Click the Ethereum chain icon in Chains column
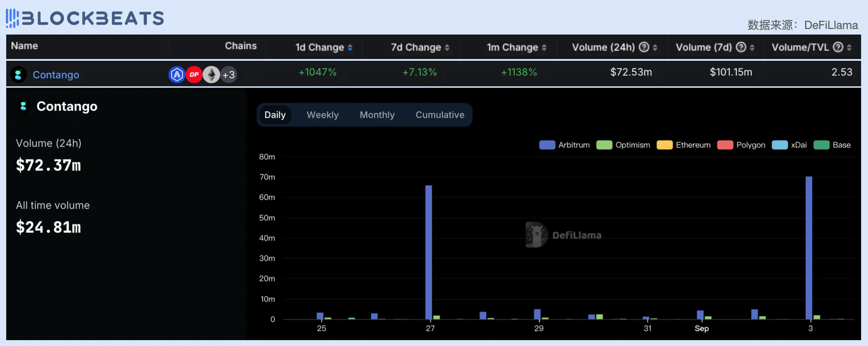This screenshot has width=868, height=346. tap(211, 75)
